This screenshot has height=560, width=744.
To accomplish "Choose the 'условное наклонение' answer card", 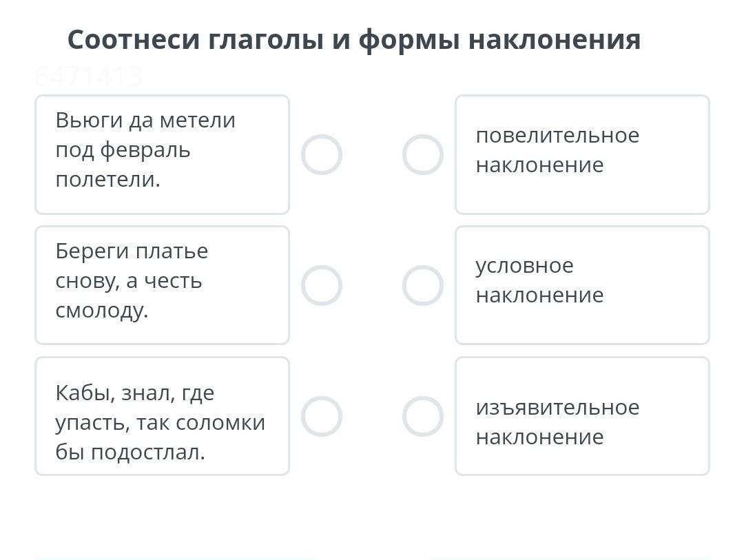I will coord(582,285).
